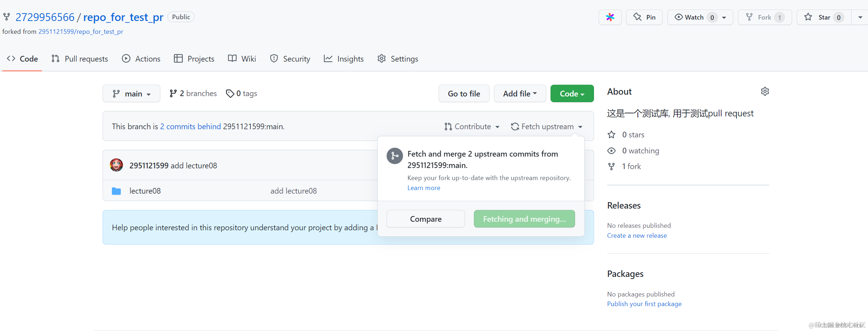The width and height of the screenshot is (868, 331).
Task: Collapse the Fetch upstream dropdown
Action: (547, 126)
